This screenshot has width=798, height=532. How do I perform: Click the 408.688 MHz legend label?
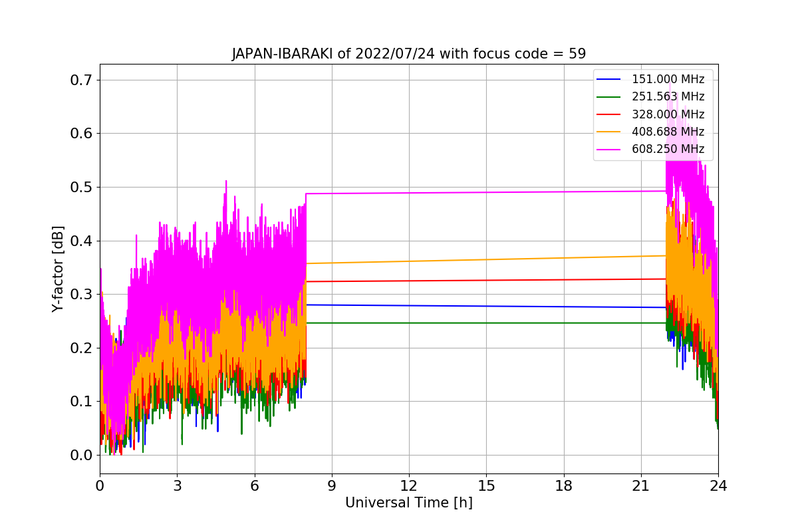(x=668, y=132)
